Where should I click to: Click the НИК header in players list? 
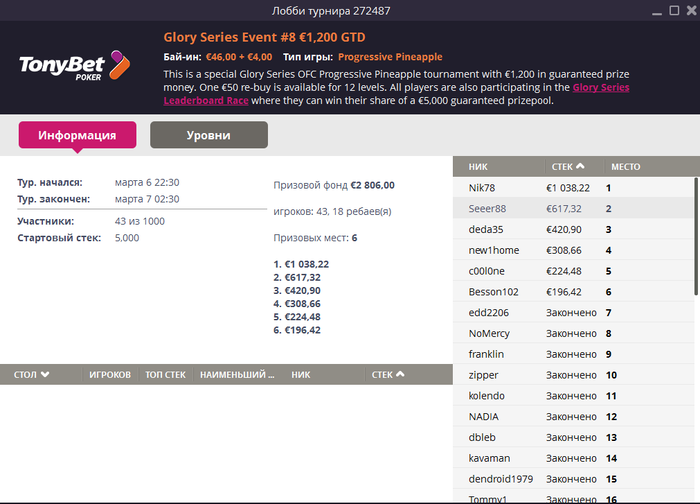point(478,166)
